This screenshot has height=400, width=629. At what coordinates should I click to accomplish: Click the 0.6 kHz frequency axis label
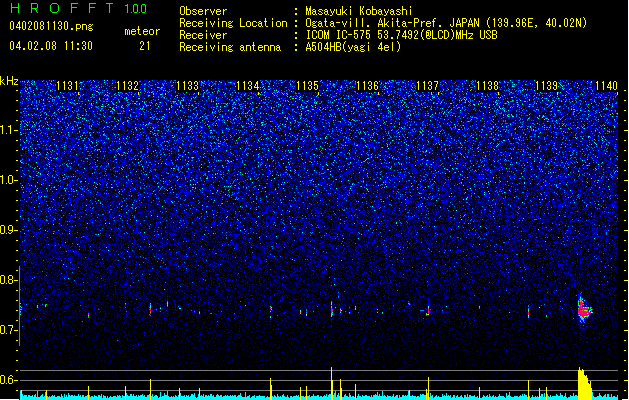(9, 380)
